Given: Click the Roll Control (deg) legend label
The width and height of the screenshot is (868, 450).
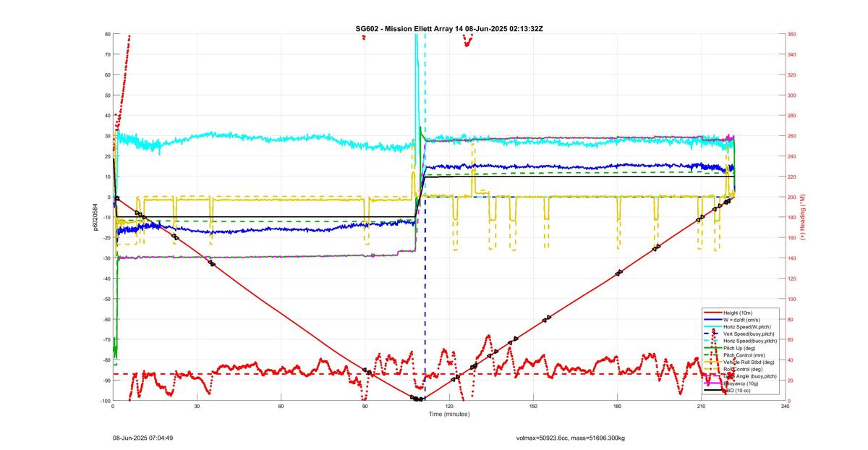Looking at the screenshot, I should click(x=743, y=369).
